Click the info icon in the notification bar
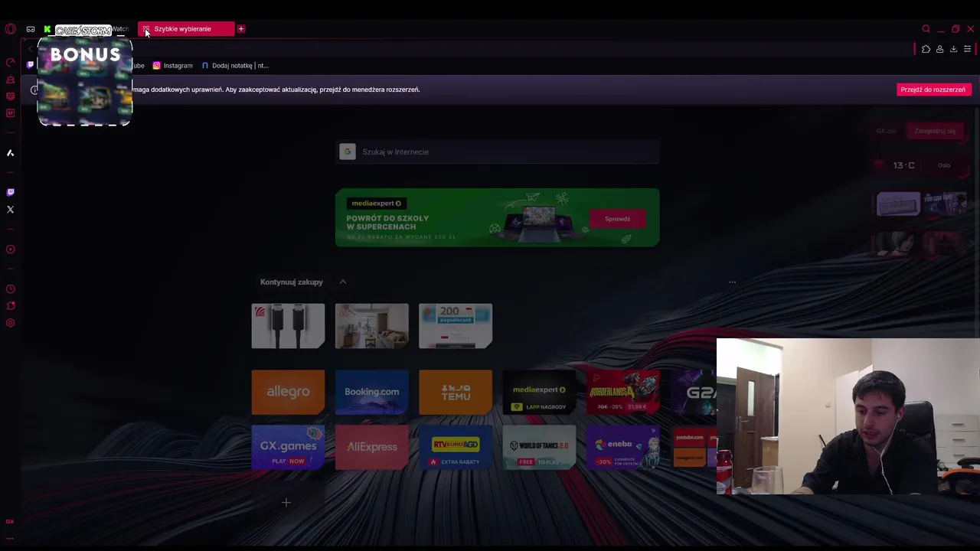 tap(34, 90)
